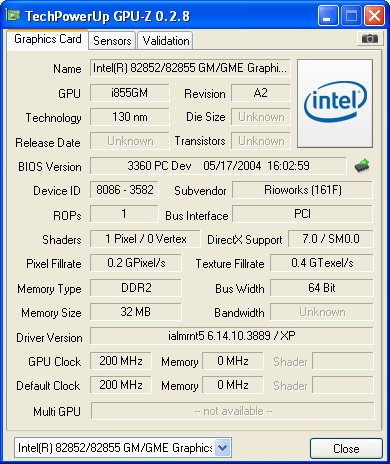Select the Graphics Card tab
This screenshot has width=390, height=464.
pyautogui.click(x=47, y=39)
